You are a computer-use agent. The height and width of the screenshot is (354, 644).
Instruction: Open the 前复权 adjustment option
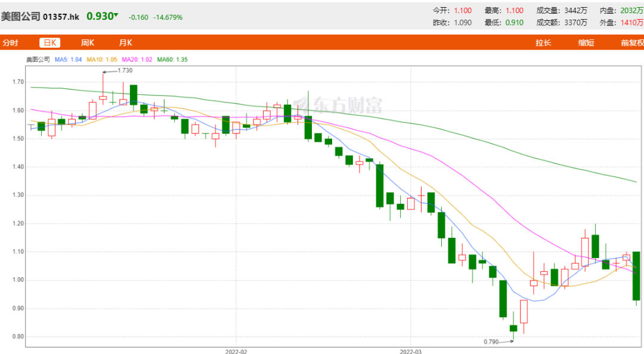pyautogui.click(x=632, y=43)
